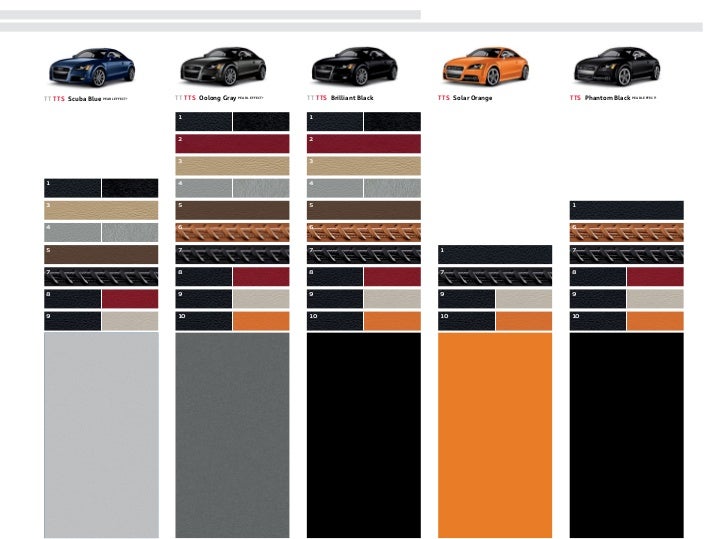Choose beige swatch 3 under Scuba Blue
The height and width of the screenshot is (539, 728).
click(101, 210)
